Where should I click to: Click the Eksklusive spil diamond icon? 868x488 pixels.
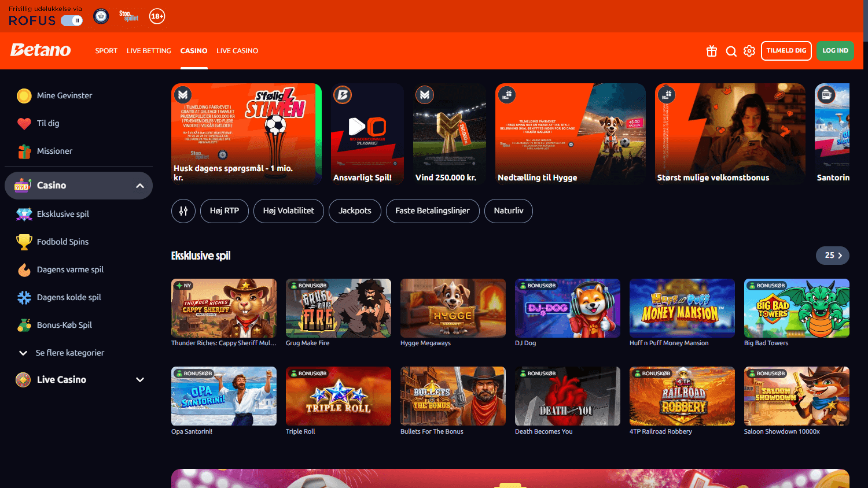tap(24, 214)
